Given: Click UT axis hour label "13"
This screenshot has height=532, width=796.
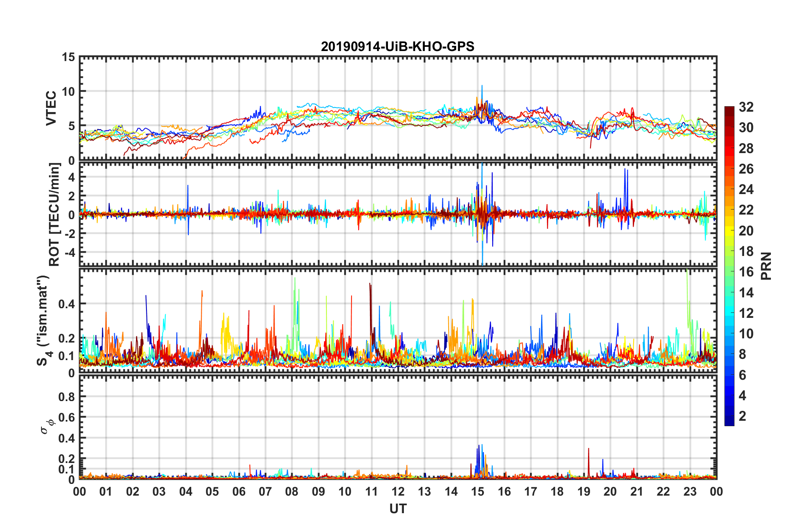Looking at the screenshot, I should 424,491.
